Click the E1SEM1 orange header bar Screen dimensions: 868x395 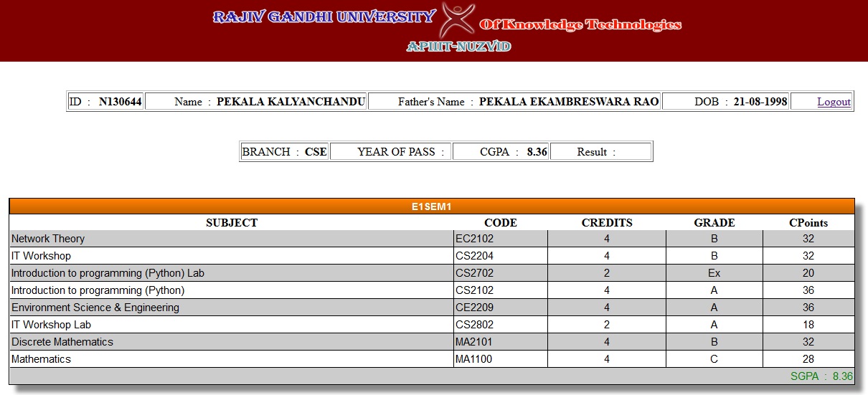tap(432, 206)
